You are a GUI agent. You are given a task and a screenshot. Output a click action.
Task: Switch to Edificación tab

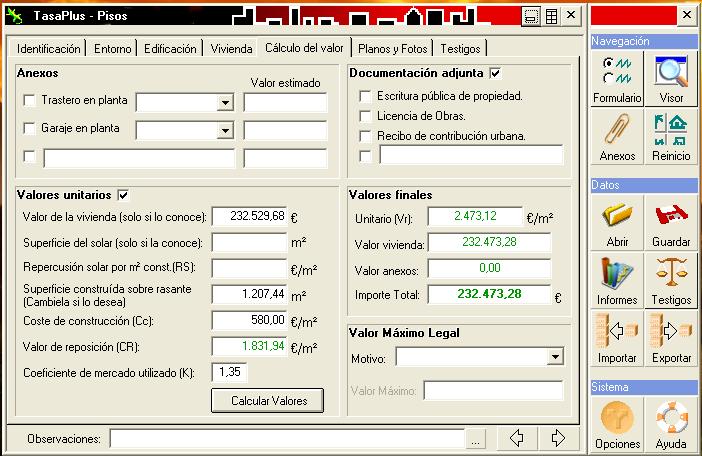[x=170, y=49]
